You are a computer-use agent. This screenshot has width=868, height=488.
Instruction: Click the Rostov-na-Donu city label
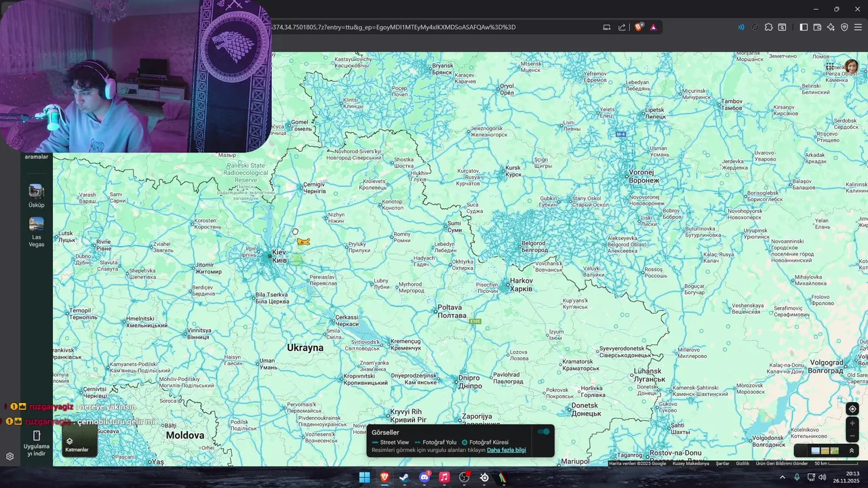click(675, 453)
